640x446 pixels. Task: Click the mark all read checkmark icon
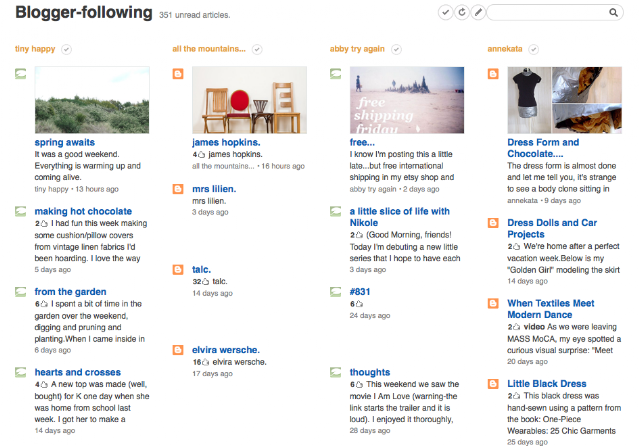(x=445, y=13)
